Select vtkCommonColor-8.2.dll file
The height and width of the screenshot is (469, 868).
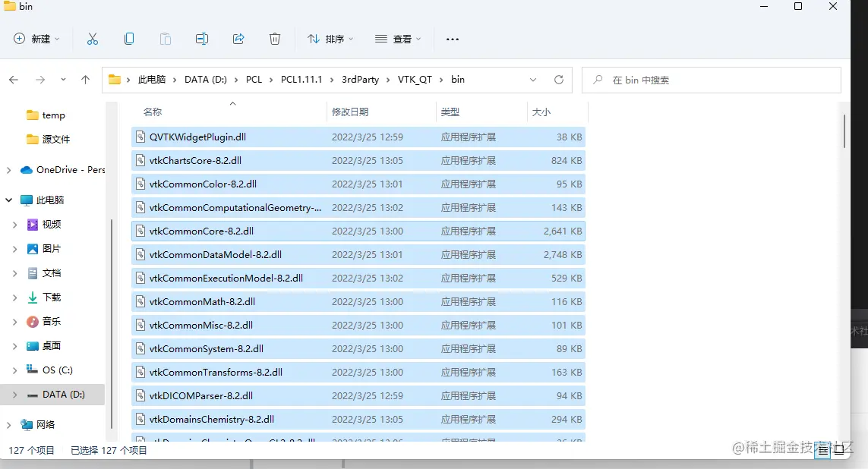point(358,184)
